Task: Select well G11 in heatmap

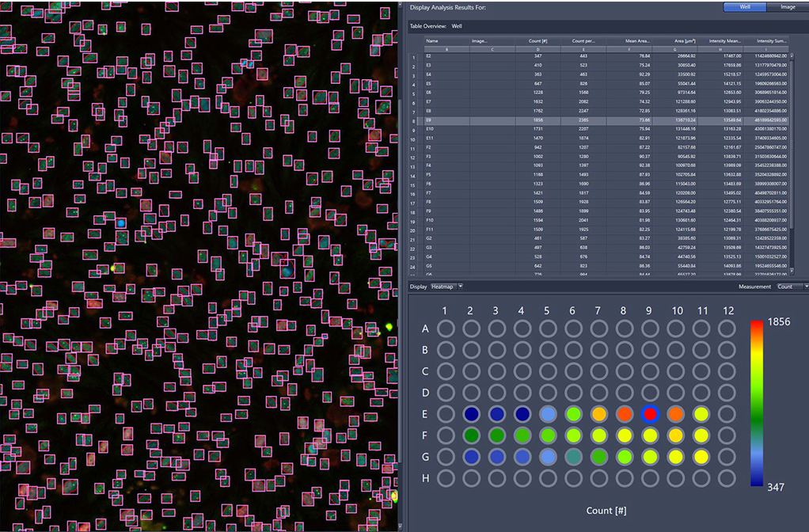Action: 701,457
